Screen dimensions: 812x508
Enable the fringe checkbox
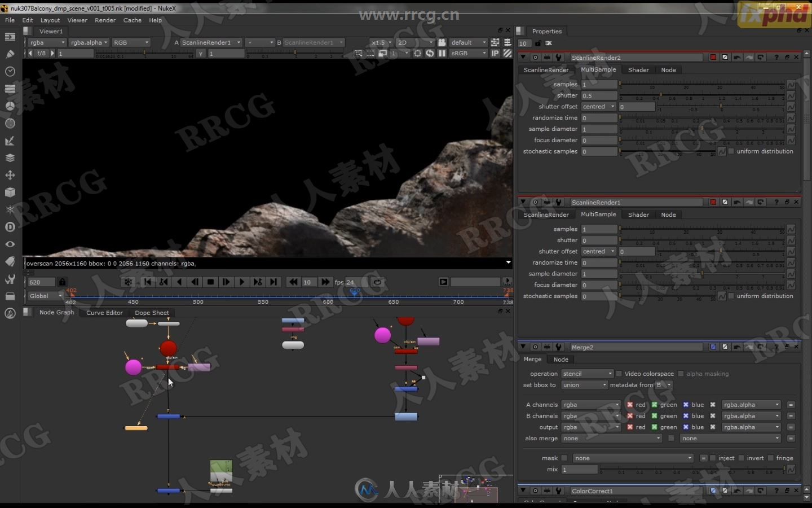pyautogui.click(x=770, y=458)
